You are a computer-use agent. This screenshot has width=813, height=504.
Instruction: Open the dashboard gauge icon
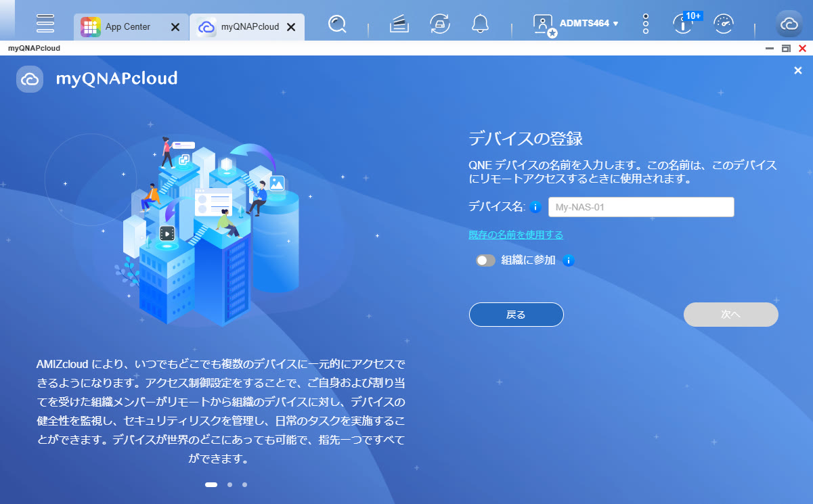(x=724, y=24)
